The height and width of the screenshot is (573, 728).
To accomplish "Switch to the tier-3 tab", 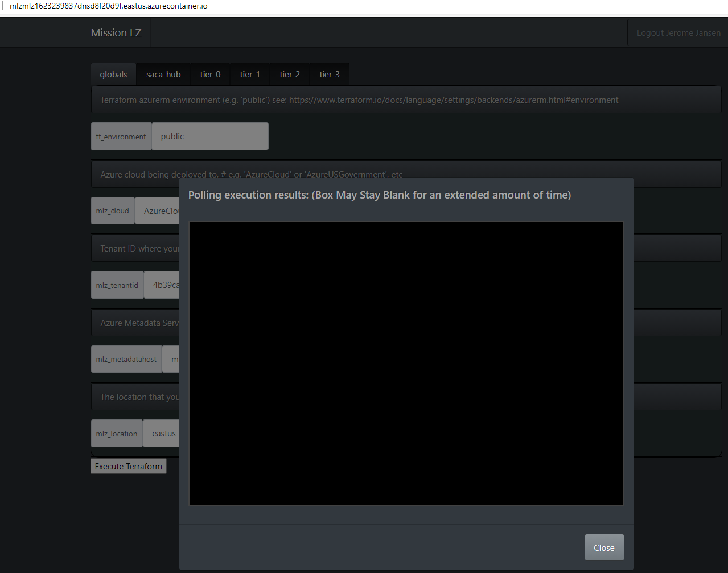I will click(329, 74).
